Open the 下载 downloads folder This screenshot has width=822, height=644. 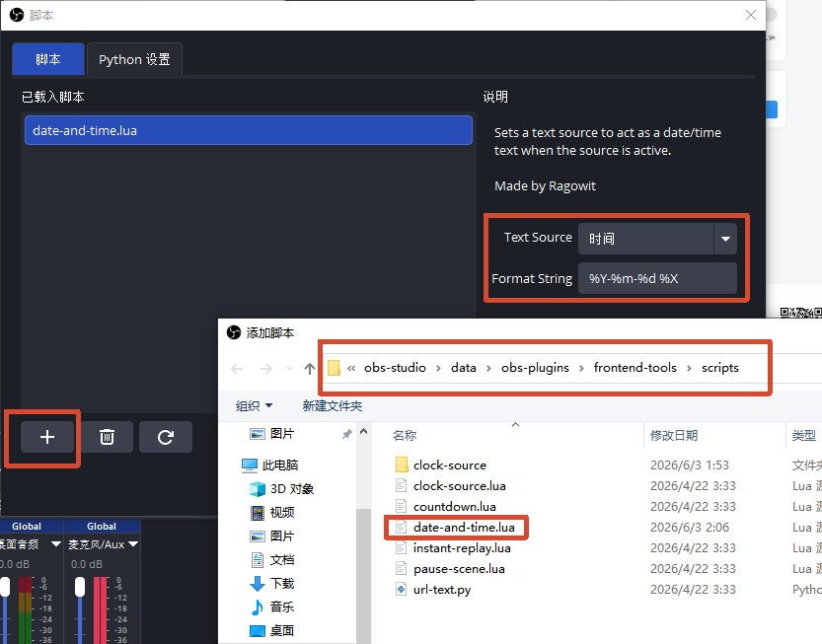click(x=272, y=583)
